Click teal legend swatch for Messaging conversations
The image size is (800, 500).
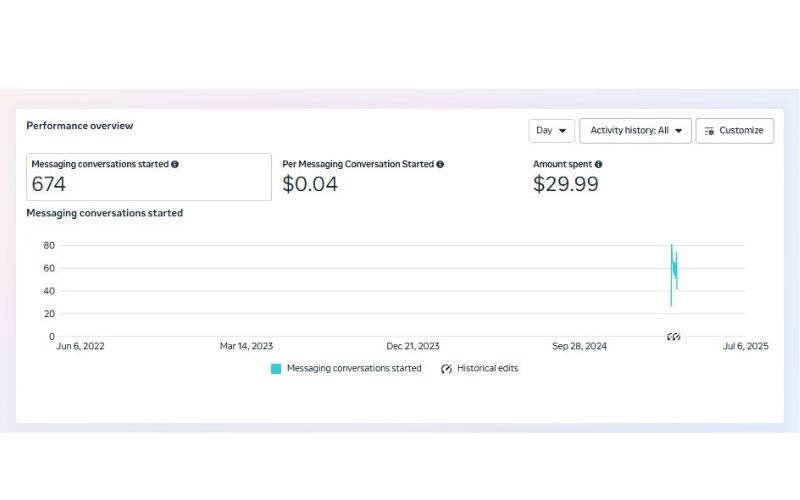point(276,368)
